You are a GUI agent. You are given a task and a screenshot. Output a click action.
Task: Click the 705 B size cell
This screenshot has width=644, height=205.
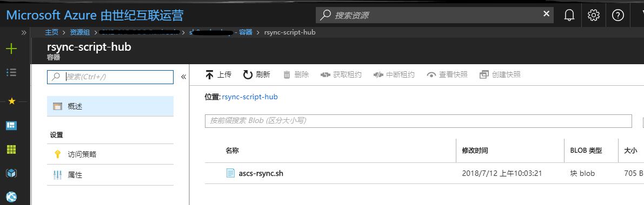click(x=634, y=173)
